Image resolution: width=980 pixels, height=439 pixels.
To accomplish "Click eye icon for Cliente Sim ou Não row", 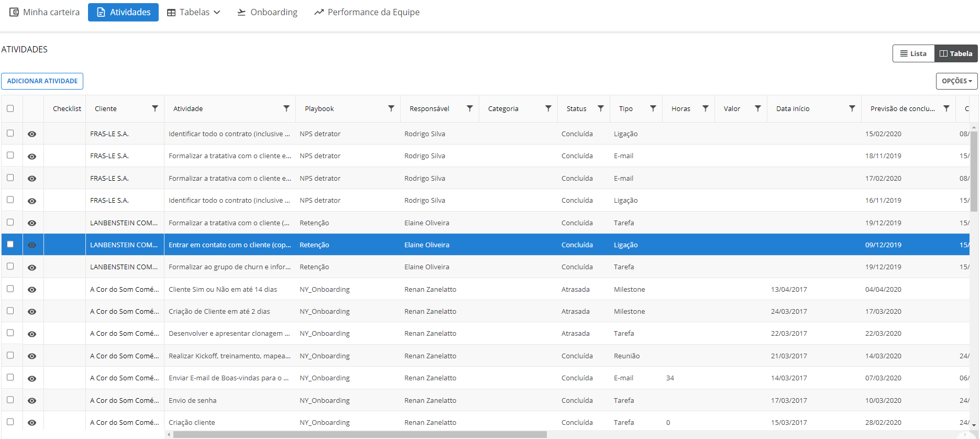I will [32, 290].
